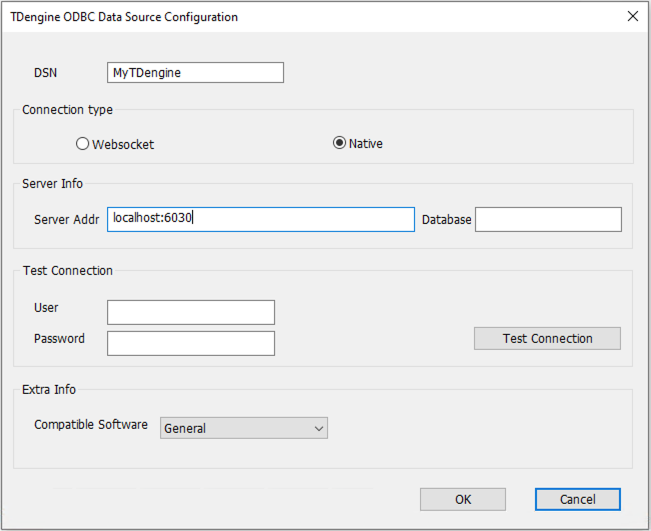The width and height of the screenshot is (651, 531).
Task: Click the Compatible Software label
Action: tap(92, 425)
